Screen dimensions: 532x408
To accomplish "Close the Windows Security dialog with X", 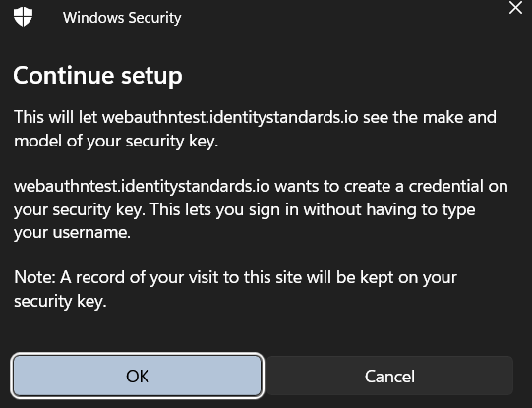I will [x=515, y=8].
